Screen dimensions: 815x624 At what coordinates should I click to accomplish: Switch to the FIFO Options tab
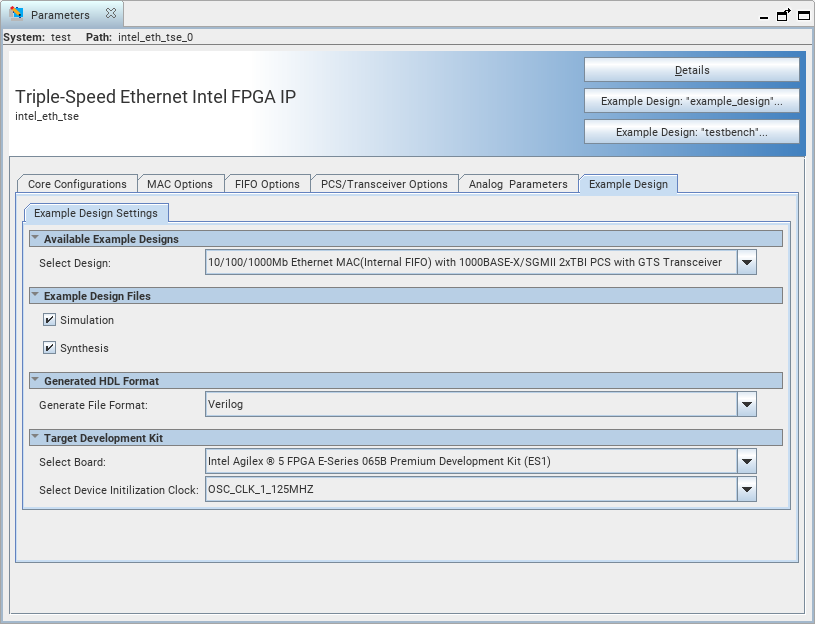click(x=267, y=184)
